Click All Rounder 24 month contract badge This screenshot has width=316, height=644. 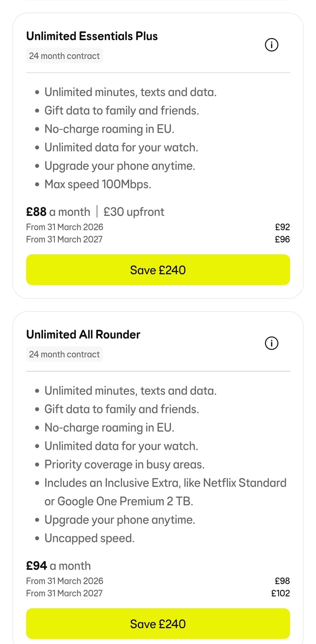point(64,354)
